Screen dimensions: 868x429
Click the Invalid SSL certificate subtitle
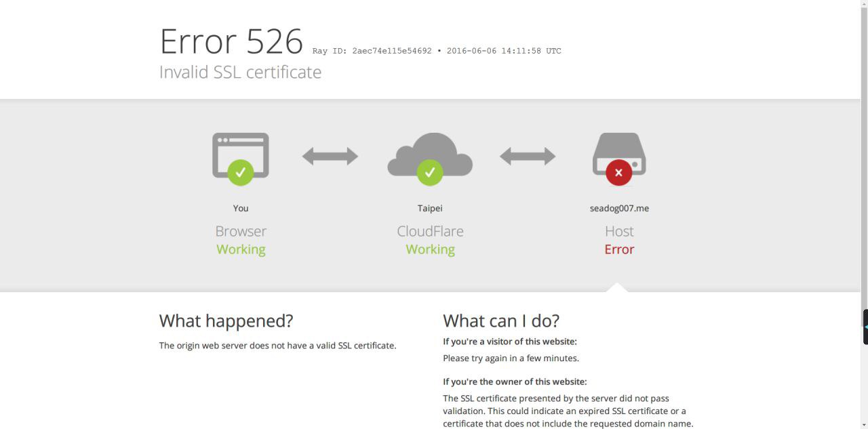click(x=240, y=72)
